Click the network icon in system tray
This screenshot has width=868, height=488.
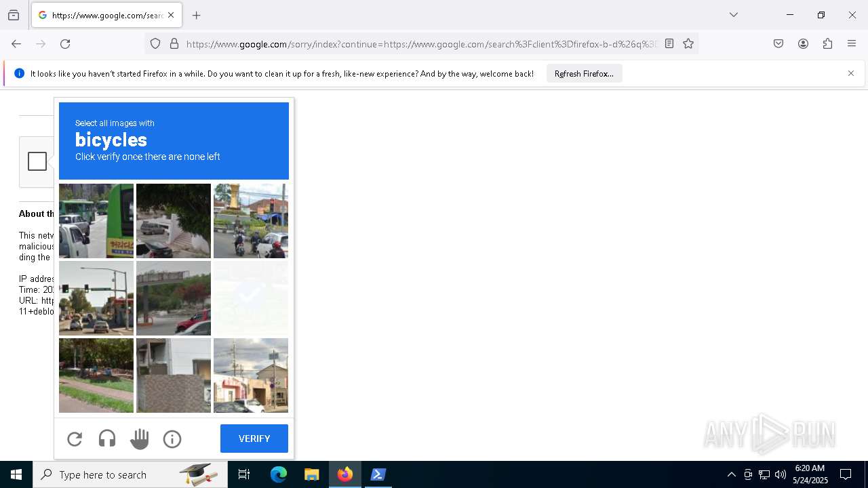tap(764, 474)
